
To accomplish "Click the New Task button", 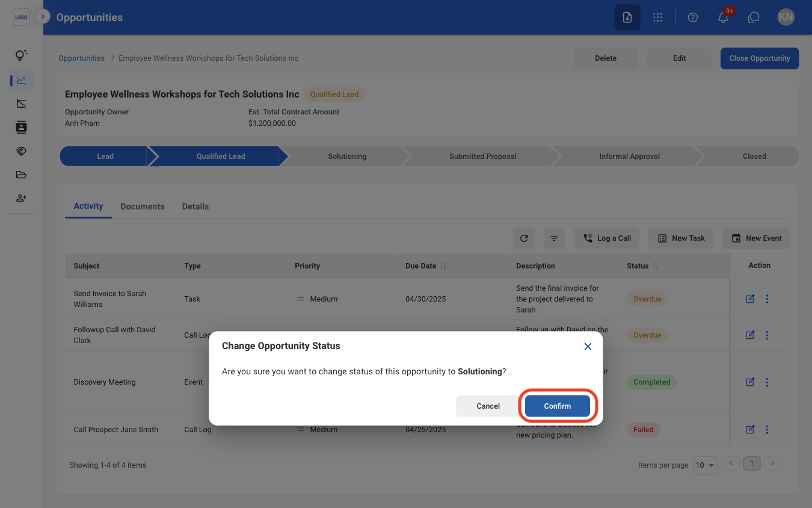I will [681, 238].
